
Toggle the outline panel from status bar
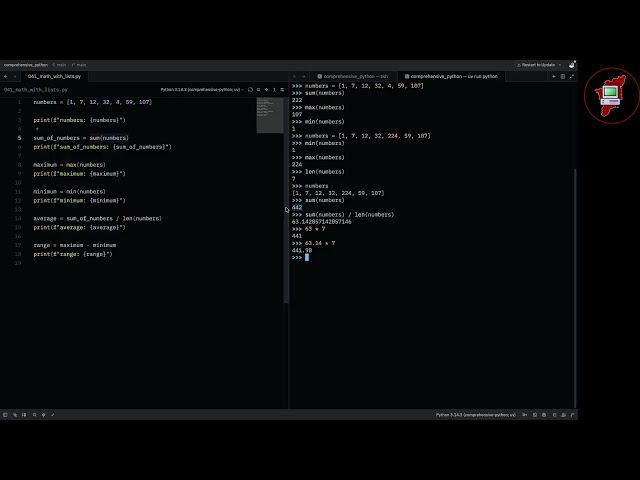pyautogui.click(x=24, y=415)
